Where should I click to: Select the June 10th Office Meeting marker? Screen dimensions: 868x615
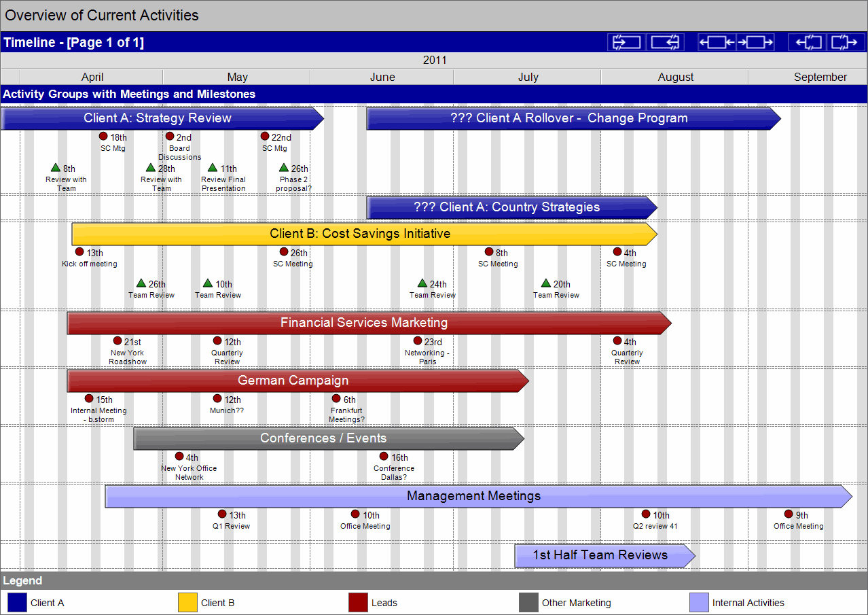tap(355, 514)
